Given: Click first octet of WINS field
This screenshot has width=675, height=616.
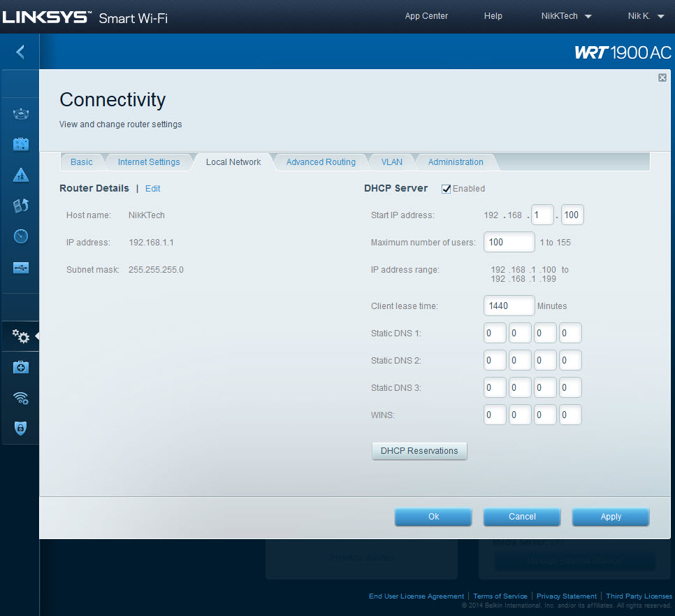Looking at the screenshot, I should click(x=495, y=415).
